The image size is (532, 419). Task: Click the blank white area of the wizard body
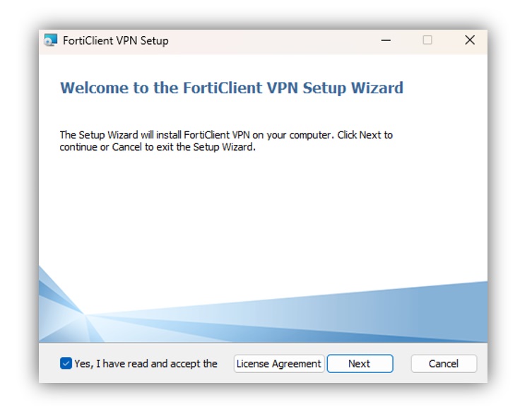pos(263,211)
